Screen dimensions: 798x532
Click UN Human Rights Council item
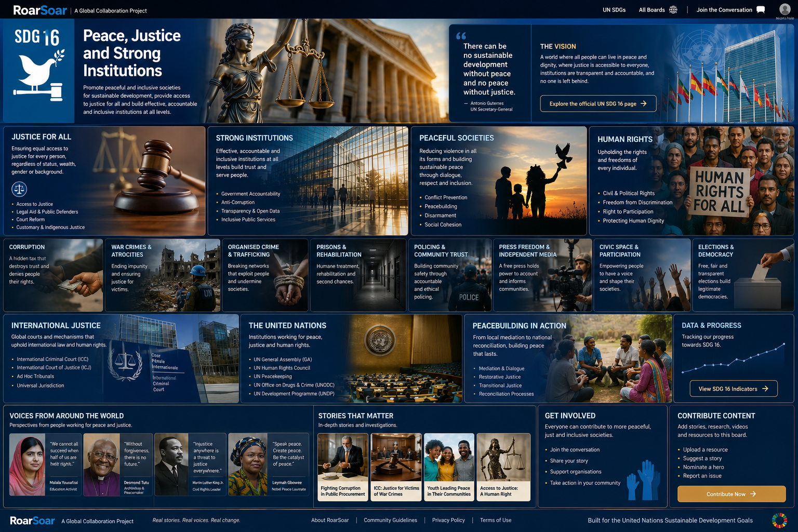(x=282, y=368)
